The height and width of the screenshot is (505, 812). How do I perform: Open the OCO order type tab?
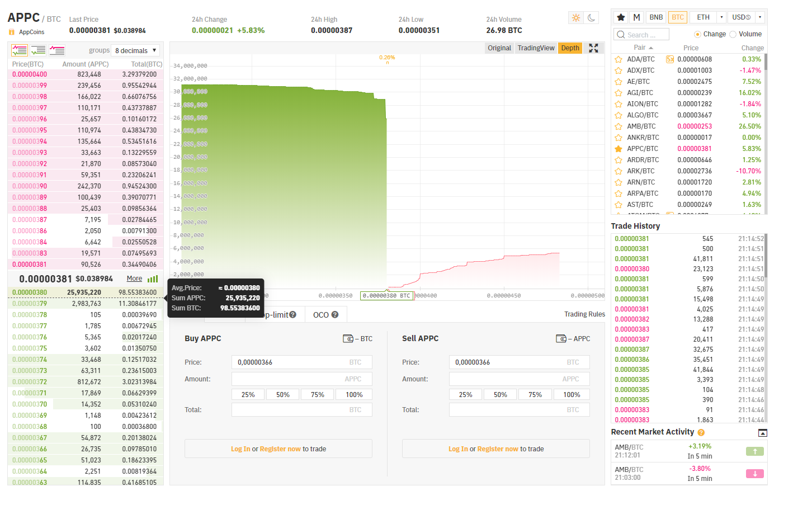(326, 315)
